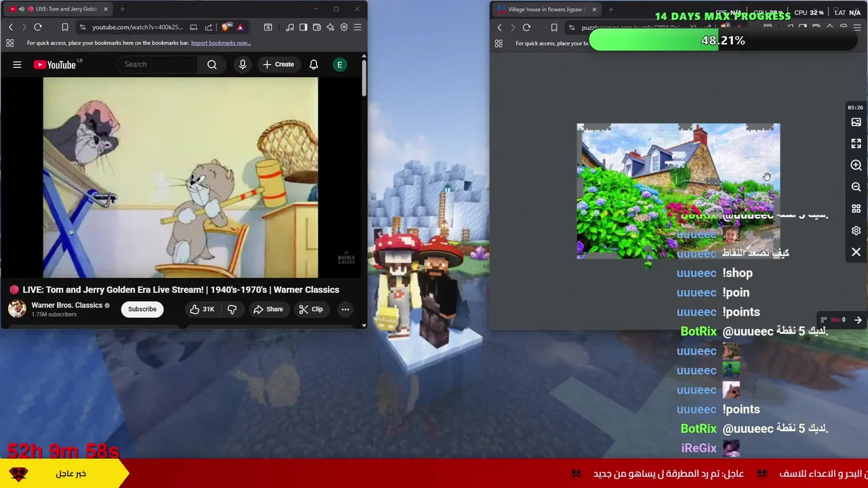This screenshot has width=868, height=488.
Task: Close the Tom and Jerry tab
Action: click(106, 9)
